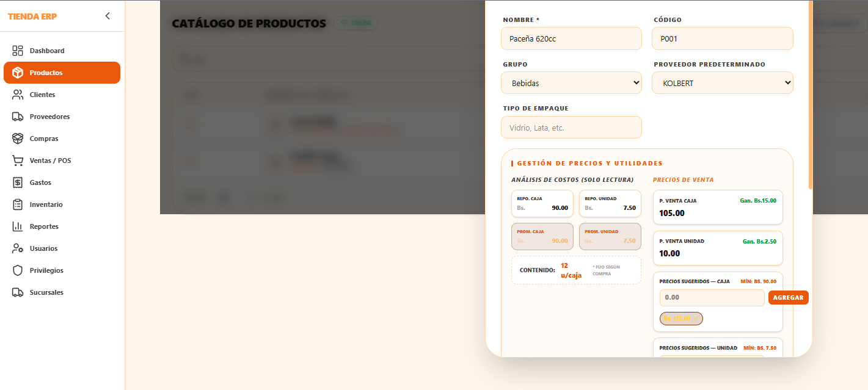This screenshot has height=390, width=868.
Task: Click the TIENDA ERP logo text
Action: tap(32, 16)
